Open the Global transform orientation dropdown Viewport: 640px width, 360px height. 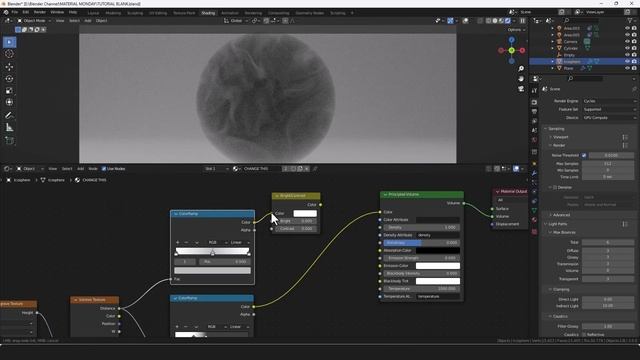click(x=236, y=20)
